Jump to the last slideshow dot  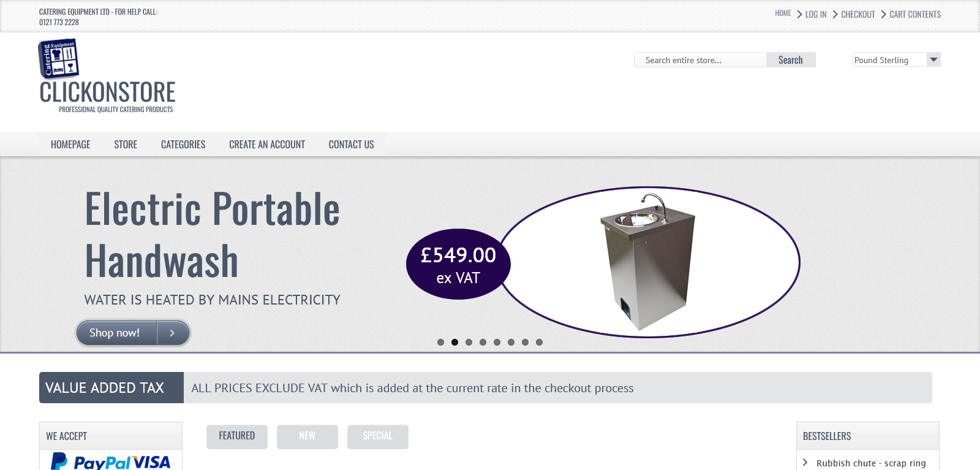539,343
